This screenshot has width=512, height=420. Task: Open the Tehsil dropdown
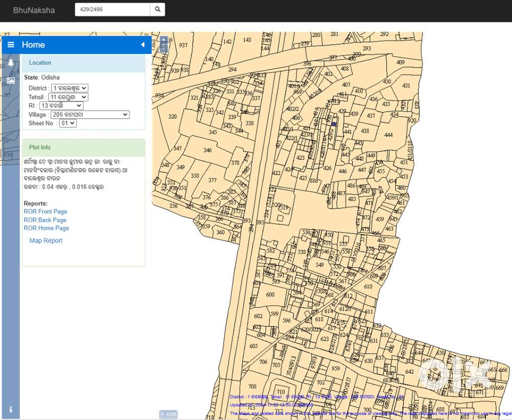(x=68, y=97)
